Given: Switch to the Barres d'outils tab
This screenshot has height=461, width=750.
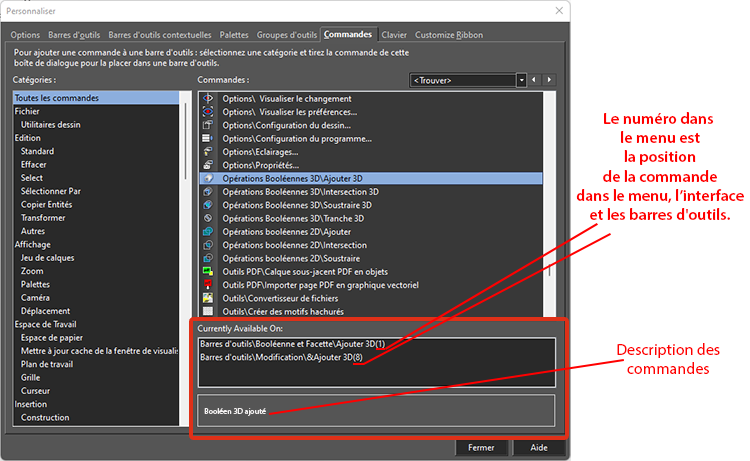Looking at the screenshot, I should (74, 35).
